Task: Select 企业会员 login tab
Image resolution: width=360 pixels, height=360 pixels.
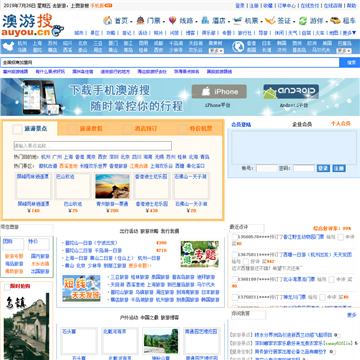Action: click(302, 124)
